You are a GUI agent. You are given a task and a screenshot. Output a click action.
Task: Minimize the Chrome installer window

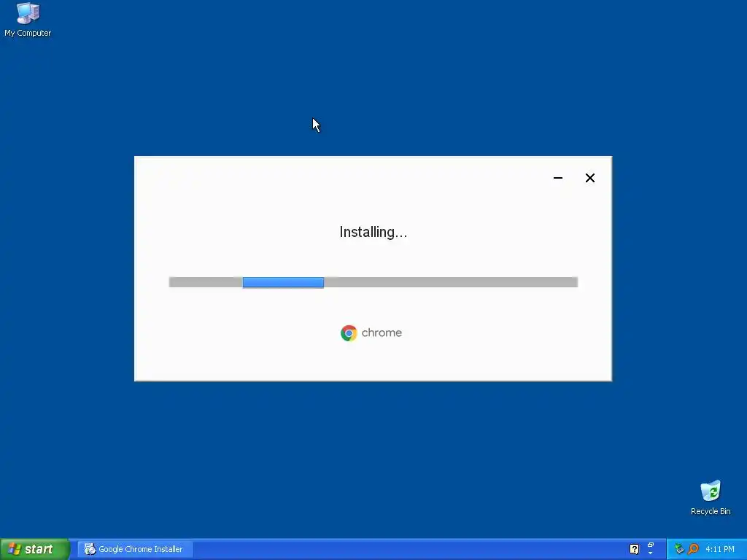[558, 178]
